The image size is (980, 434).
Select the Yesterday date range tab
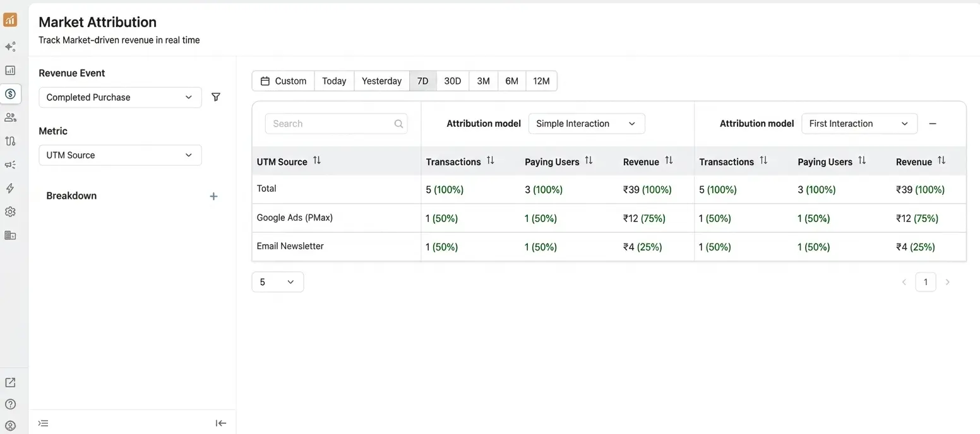click(381, 81)
